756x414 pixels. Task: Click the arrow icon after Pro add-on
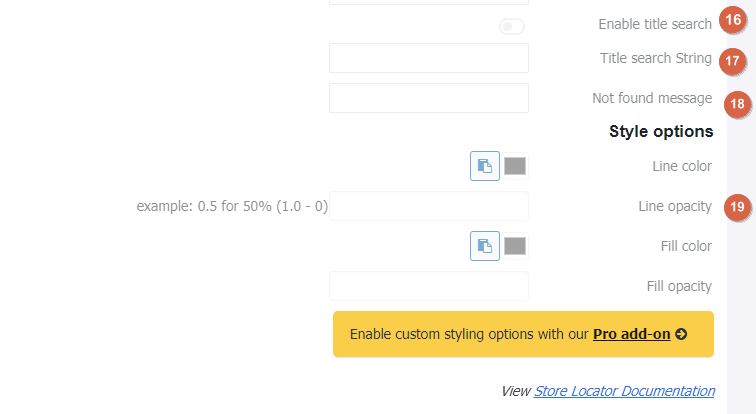point(681,334)
